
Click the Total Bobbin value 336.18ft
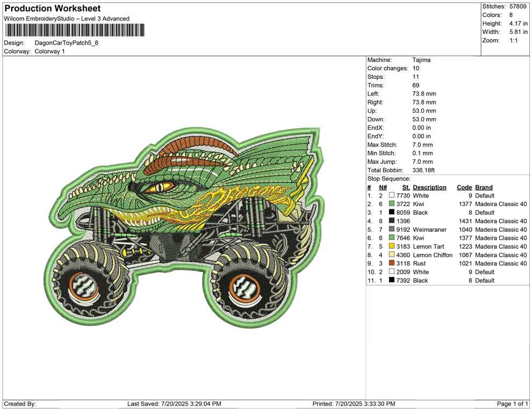(423, 170)
